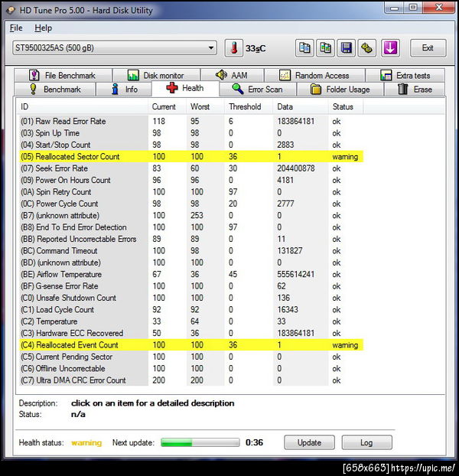Image resolution: width=459 pixels, height=476 pixels.
Task: Switch to the AAM tab
Action: (232, 75)
